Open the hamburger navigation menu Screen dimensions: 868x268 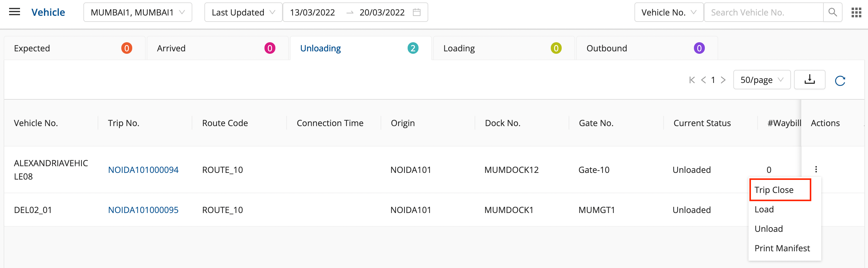tap(15, 12)
